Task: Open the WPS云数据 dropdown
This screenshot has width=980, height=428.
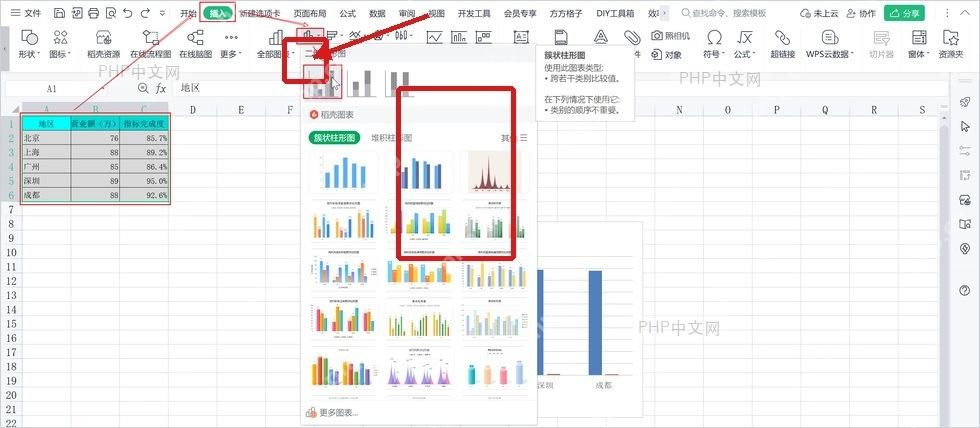Action: pos(829,44)
